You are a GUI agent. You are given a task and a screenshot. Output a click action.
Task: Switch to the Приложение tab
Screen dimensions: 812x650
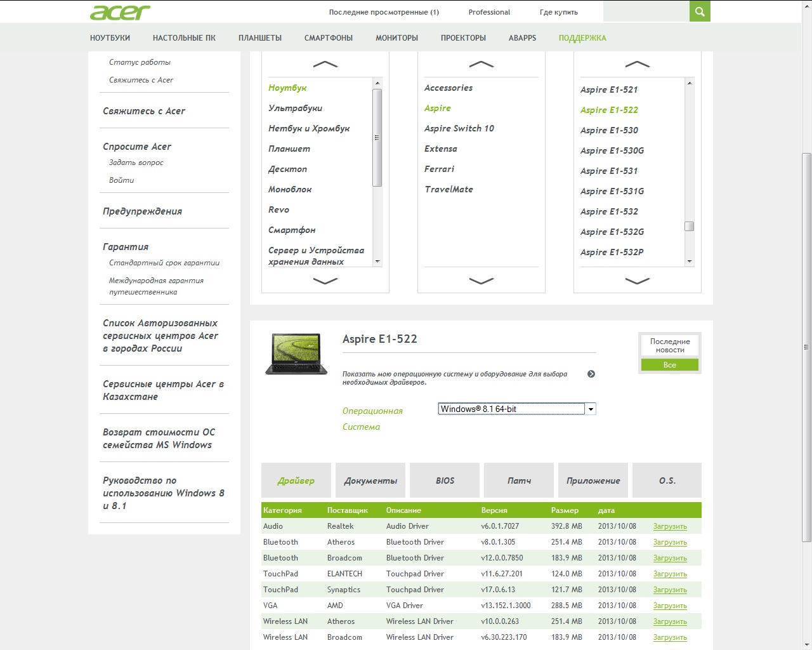[x=593, y=481]
